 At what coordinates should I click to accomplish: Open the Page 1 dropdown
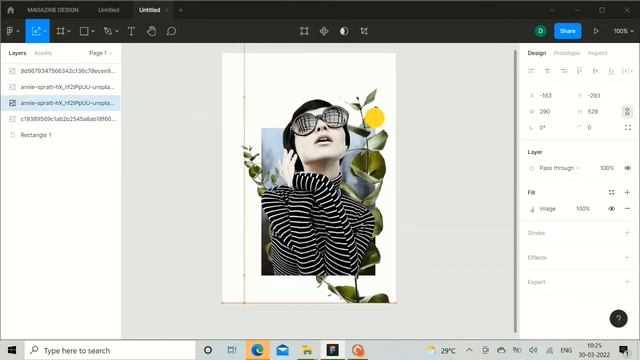100,53
